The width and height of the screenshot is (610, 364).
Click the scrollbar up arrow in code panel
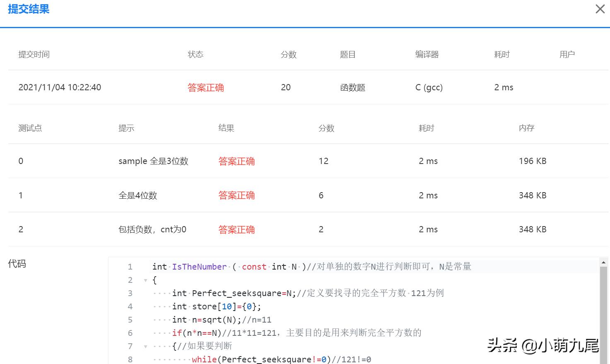(603, 262)
